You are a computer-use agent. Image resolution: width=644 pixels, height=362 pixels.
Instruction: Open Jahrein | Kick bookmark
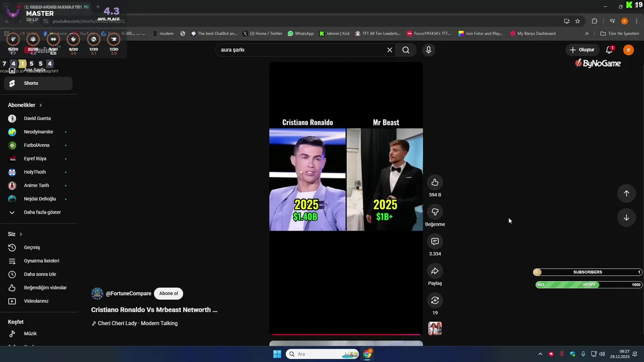pyautogui.click(x=334, y=34)
